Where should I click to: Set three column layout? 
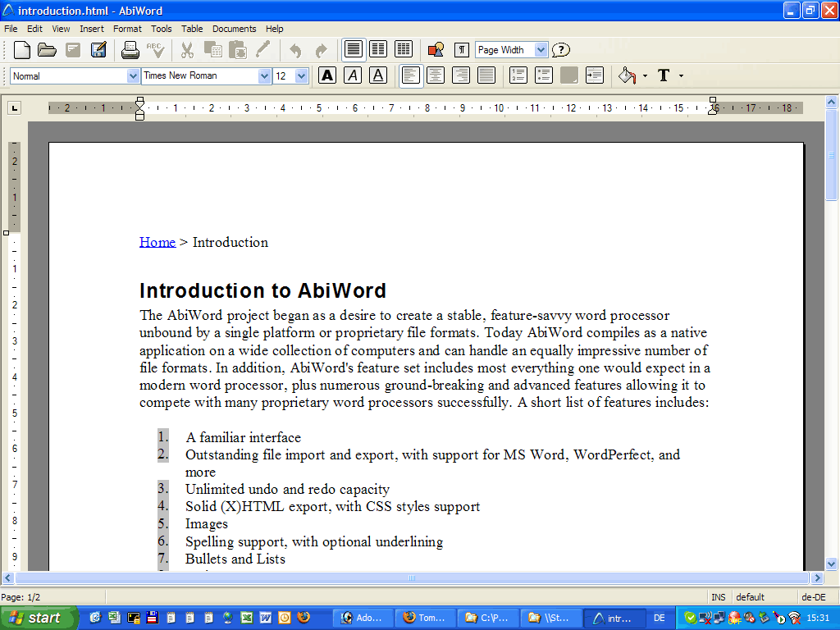point(404,49)
